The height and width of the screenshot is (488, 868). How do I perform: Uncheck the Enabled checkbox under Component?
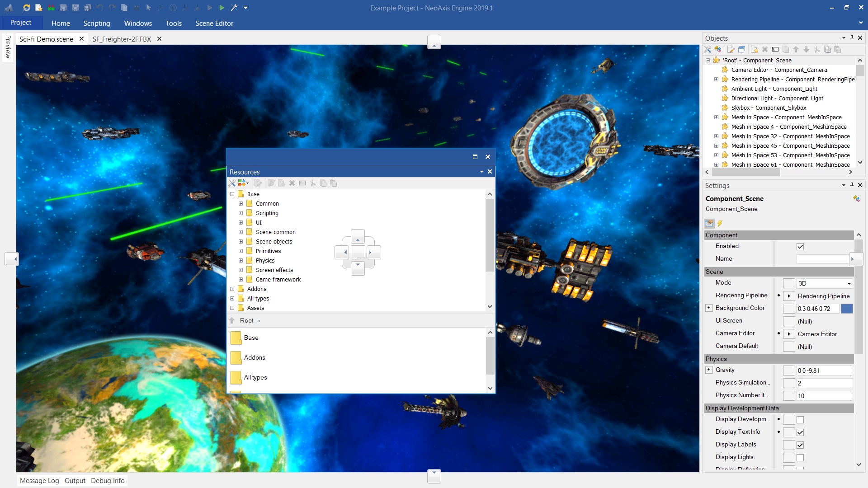click(801, 247)
